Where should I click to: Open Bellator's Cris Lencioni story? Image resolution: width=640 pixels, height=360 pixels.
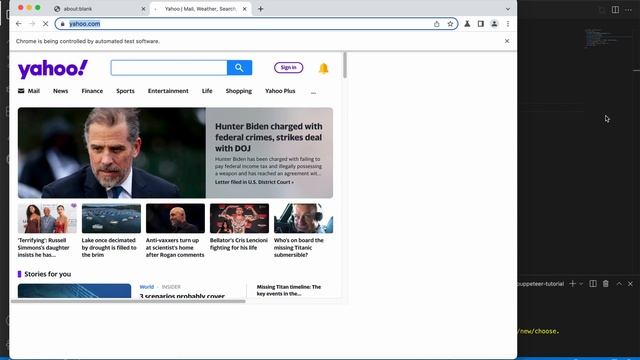click(239, 244)
